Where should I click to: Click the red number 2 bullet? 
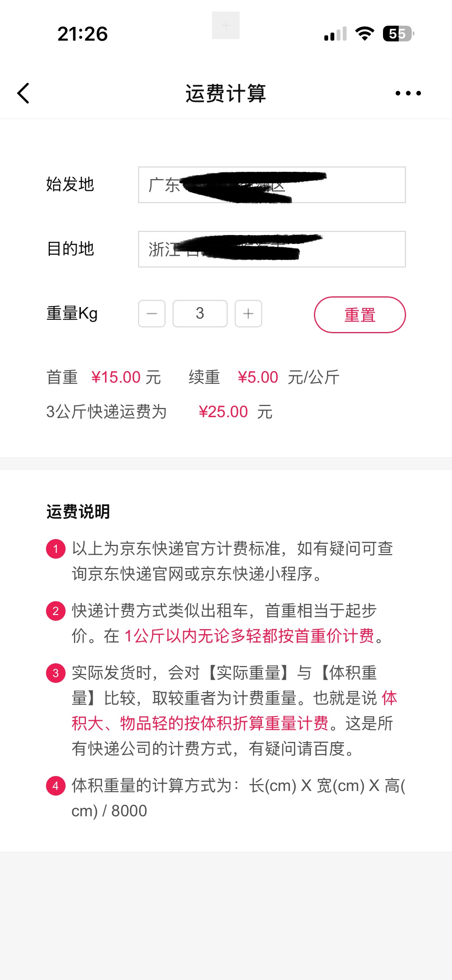click(x=56, y=611)
